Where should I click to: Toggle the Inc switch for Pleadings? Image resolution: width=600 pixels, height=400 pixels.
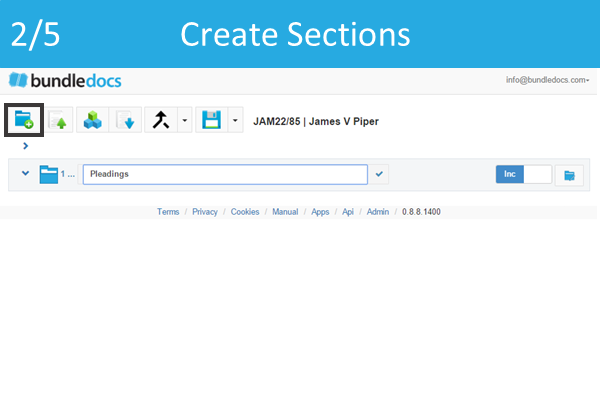[x=524, y=174]
